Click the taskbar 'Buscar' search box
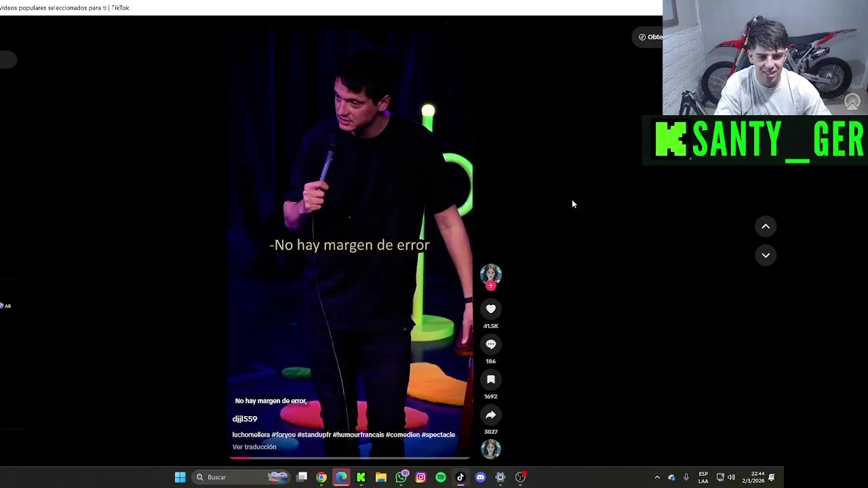The width and height of the screenshot is (868, 488). click(x=241, y=477)
